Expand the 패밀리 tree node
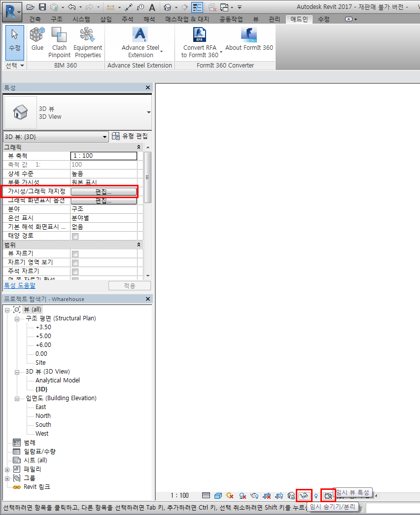The width and height of the screenshot is (420, 515). point(7,469)
